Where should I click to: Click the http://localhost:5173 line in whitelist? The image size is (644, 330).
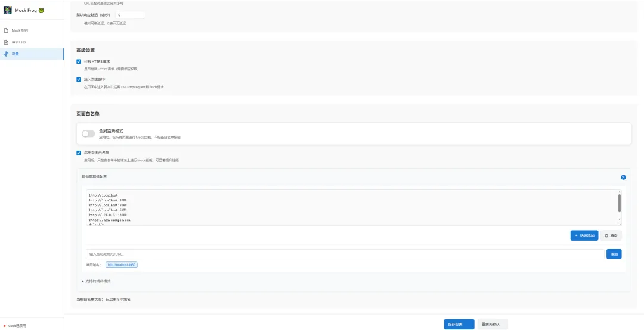tap(109, 210)
